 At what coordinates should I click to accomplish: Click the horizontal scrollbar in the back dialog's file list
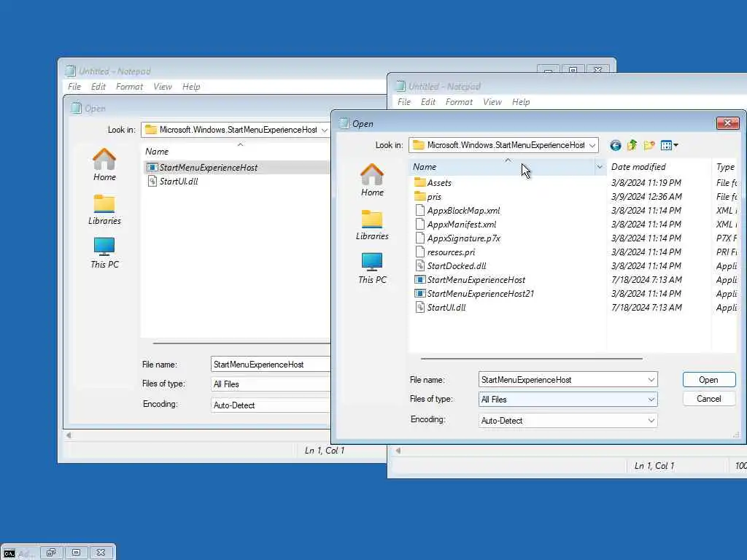pyautogui.click(x=241, y=343)
